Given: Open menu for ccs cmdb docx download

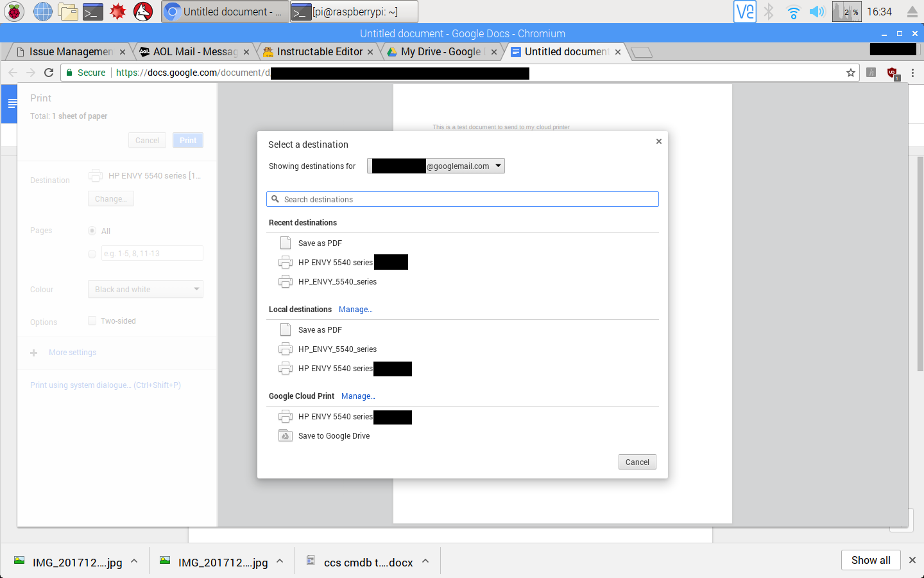Looking at the screenshot, I should (x=425, y=561).
